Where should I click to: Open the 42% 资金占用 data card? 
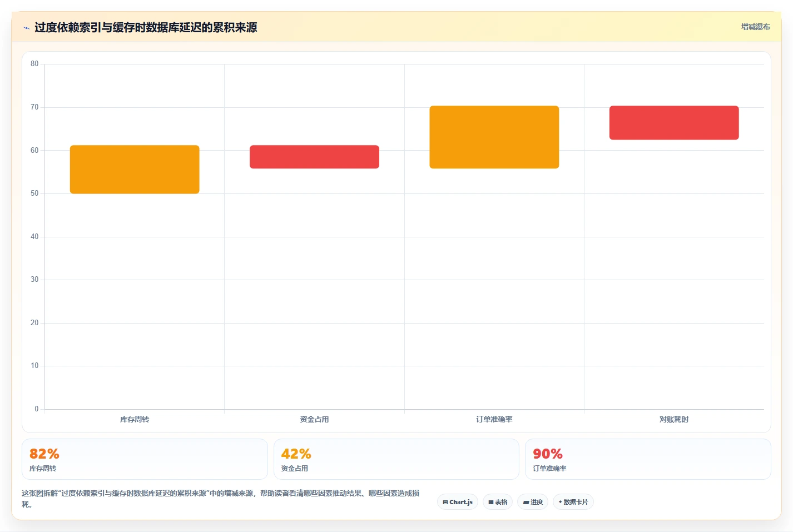click(396, 459)
